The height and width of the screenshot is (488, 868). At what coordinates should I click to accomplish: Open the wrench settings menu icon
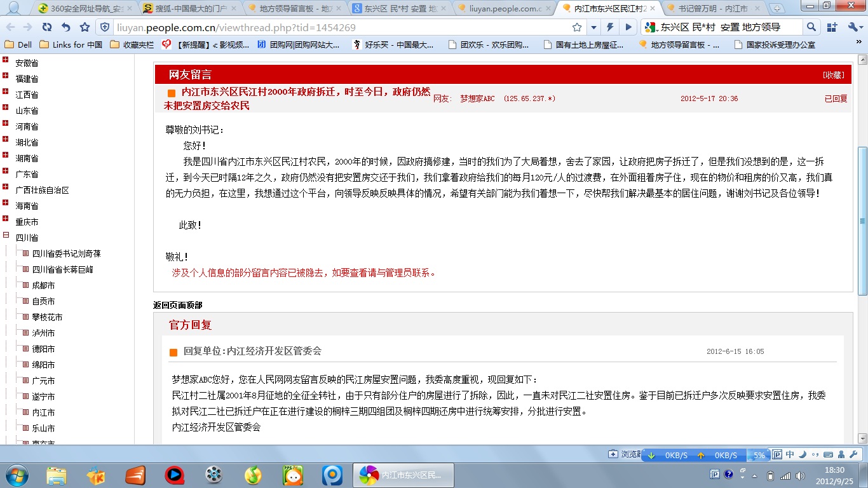tap(853, 27)
